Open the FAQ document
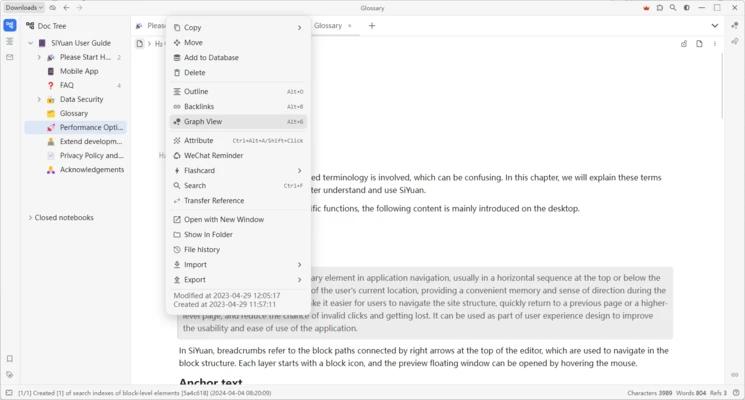The width and height of the screenshot is (745, 400). coord(67,85)
